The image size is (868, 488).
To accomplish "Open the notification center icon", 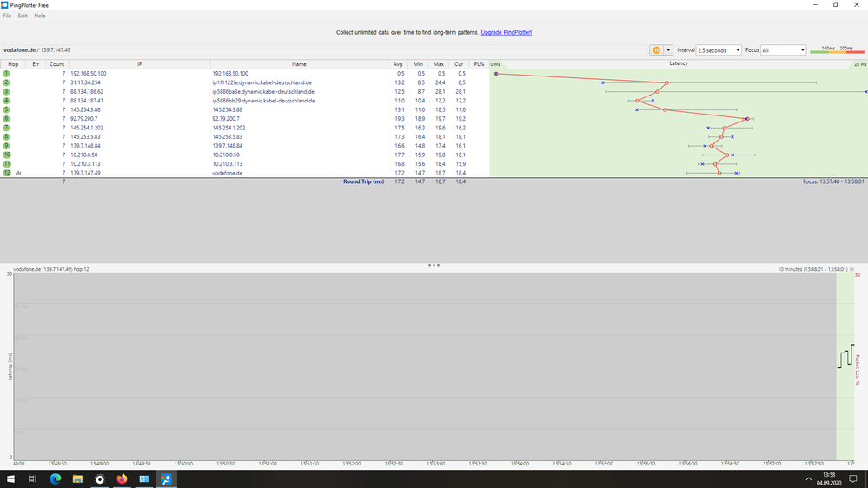I will [x=853, y=479].
